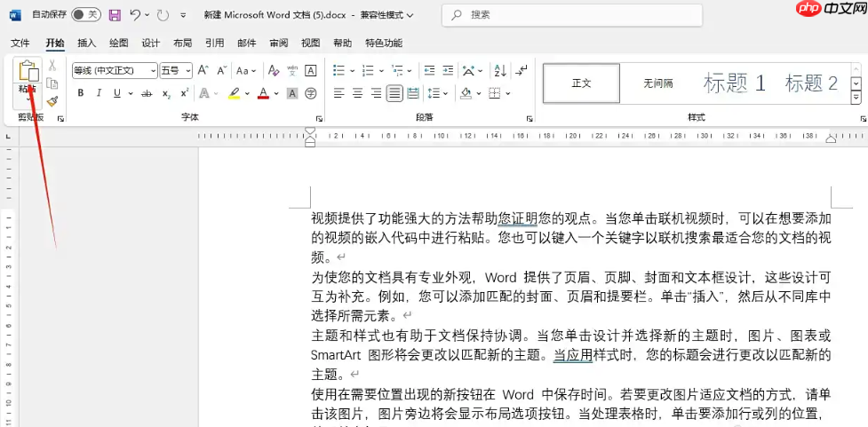Click the Undo arrow icon
Image resolution: width=868 pixels, height=427 pixels.
pyautogui.click(x=135, y=15)
